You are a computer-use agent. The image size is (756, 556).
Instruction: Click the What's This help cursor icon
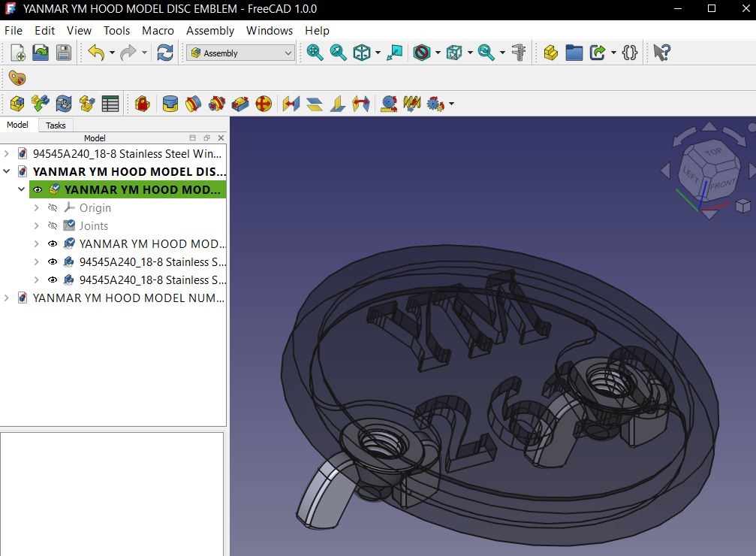(x=661, y=53)
